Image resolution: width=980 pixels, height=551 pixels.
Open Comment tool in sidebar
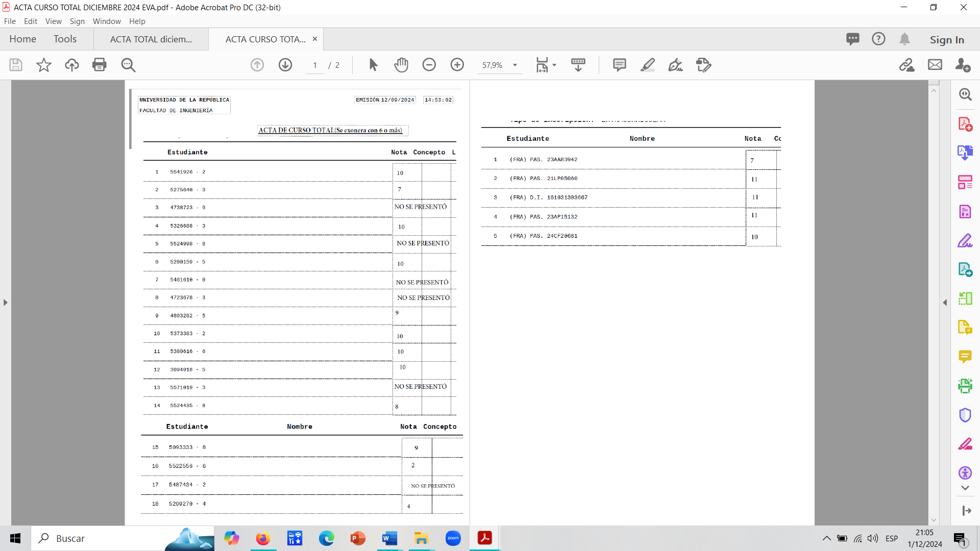pyautogui.click(x=965, y=357)
